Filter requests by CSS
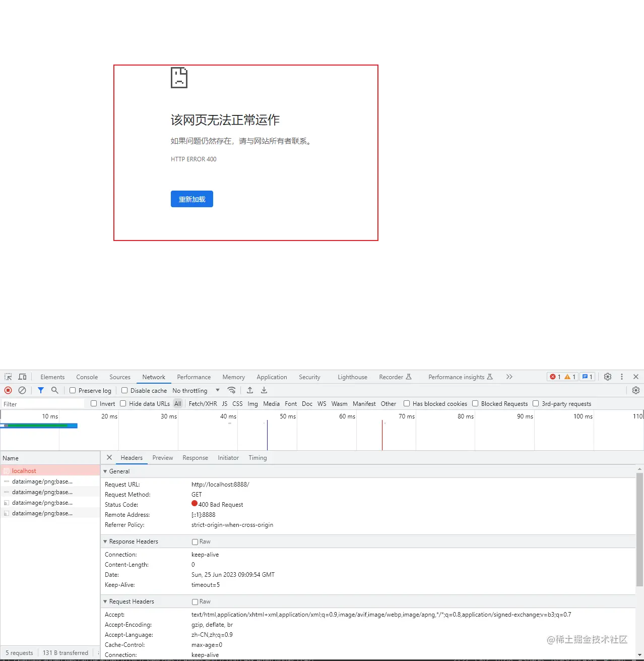The width and height of the screenshot is (644, 661). (237, 404)
